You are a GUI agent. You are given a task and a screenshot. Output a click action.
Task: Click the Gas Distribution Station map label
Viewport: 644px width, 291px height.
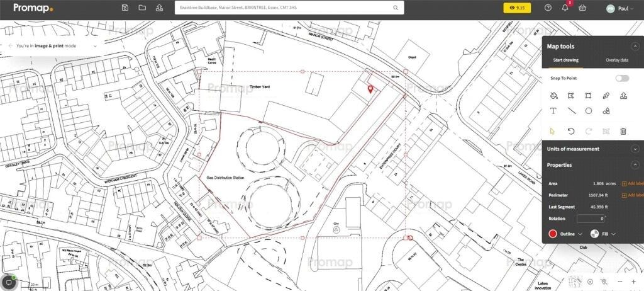click(225, 178)
